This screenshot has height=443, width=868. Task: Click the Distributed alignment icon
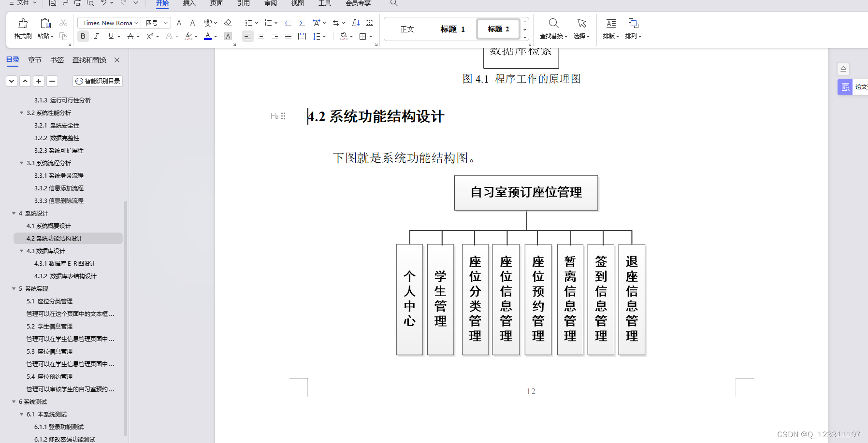coord(302,36)
